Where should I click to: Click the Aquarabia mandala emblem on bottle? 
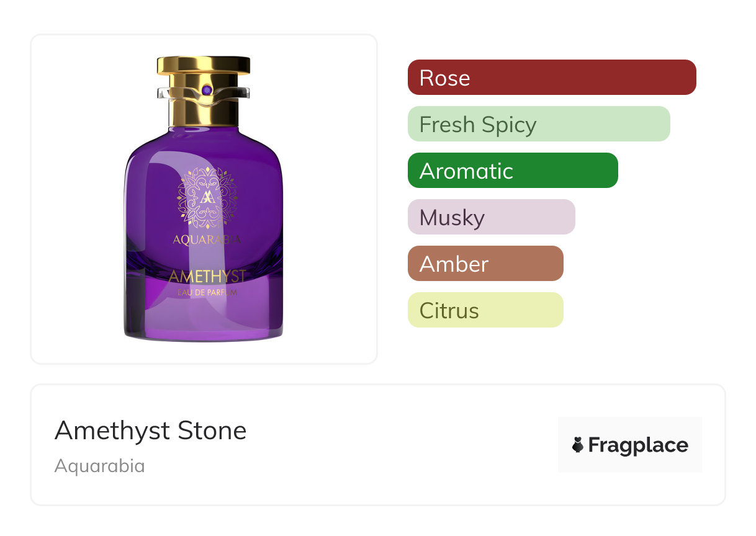coord(207,197)
